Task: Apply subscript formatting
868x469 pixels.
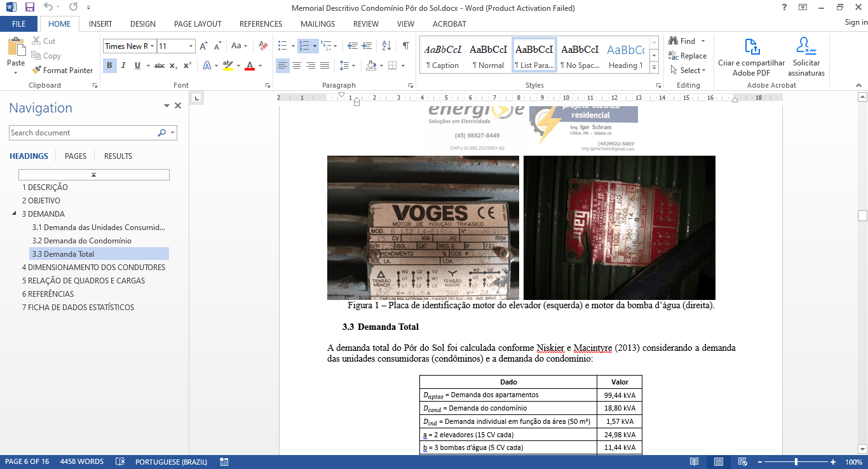Action: click(x=174, y=65)
